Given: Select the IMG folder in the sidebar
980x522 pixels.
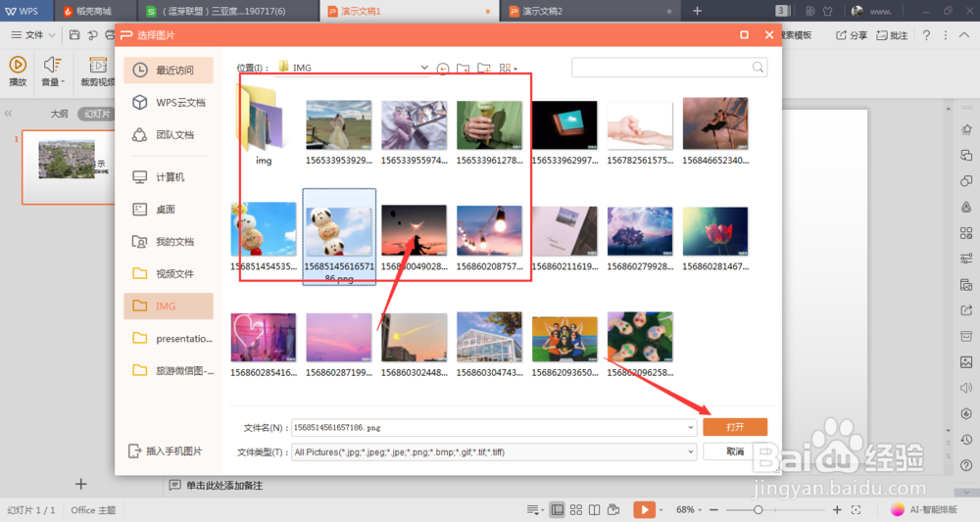Looking at the screenshot, I should click(x=169, y=306).
